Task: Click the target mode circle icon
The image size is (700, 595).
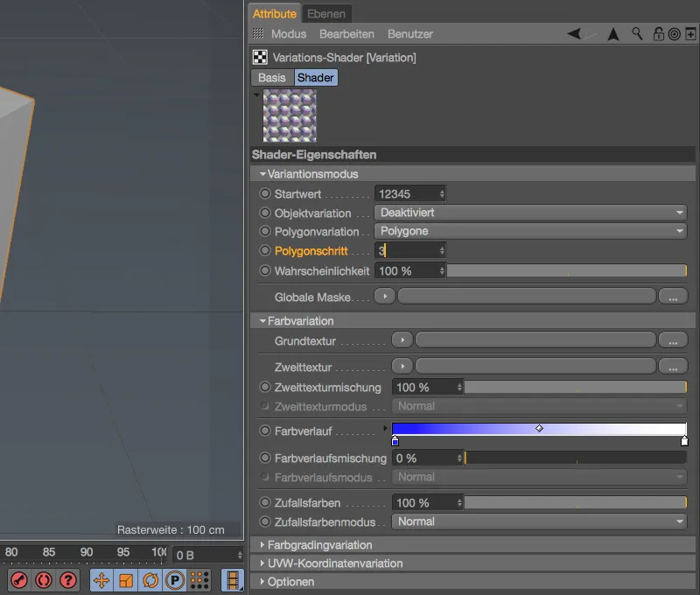Action: pos(675,34)
